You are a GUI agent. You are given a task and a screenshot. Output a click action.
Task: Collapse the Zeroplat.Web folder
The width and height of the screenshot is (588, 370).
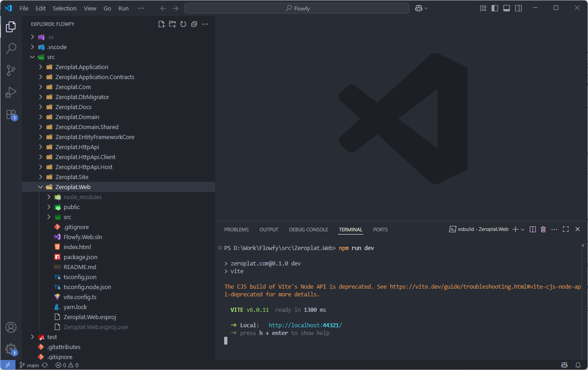(73, 187)
